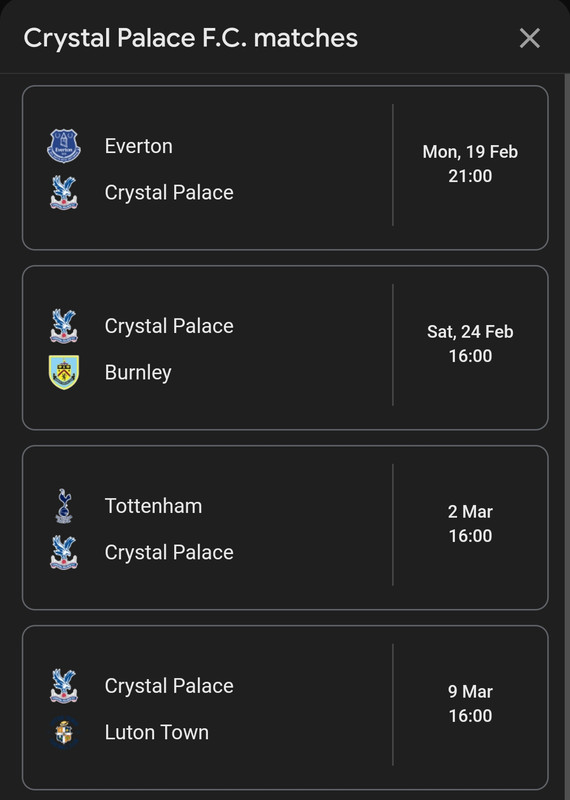
Task: Click the Tottenham club crest
Action: (64, 506)
